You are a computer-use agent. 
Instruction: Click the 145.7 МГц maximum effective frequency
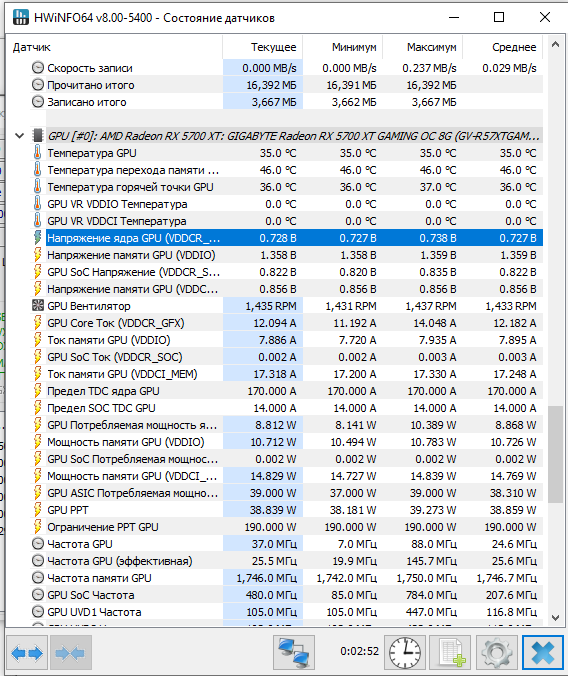coord(432,561)
